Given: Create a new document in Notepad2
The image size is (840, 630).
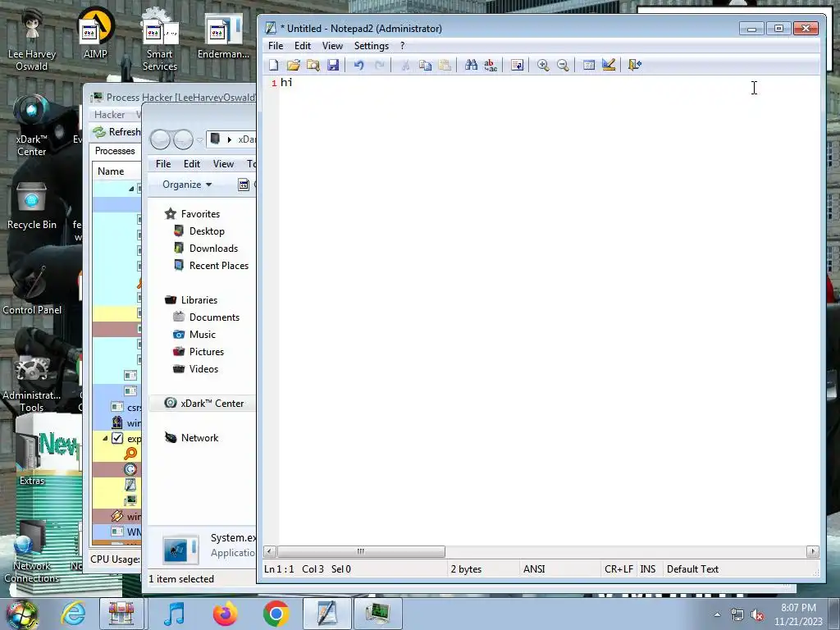Looking at the screenshot, I should 274,66.
